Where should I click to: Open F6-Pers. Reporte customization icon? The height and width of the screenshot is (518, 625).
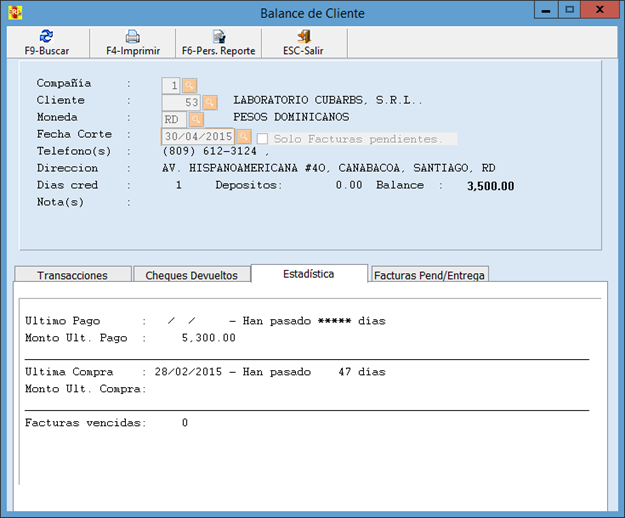tap(218, 36)
